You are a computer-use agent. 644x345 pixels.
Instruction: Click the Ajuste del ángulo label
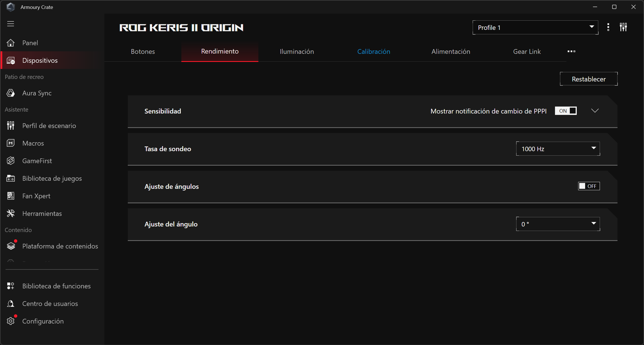(171, 224)
